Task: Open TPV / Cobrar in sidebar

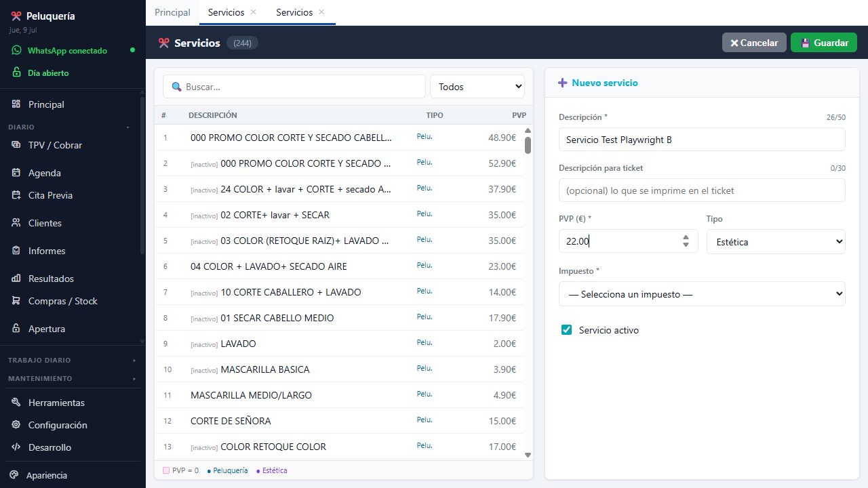Action: [x=55, y=145]
